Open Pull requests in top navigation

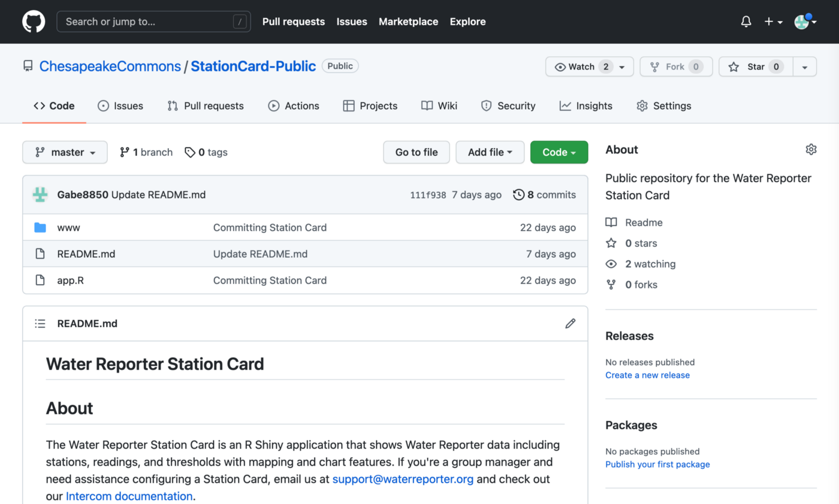pyautogui.click(x=294, y=22)
